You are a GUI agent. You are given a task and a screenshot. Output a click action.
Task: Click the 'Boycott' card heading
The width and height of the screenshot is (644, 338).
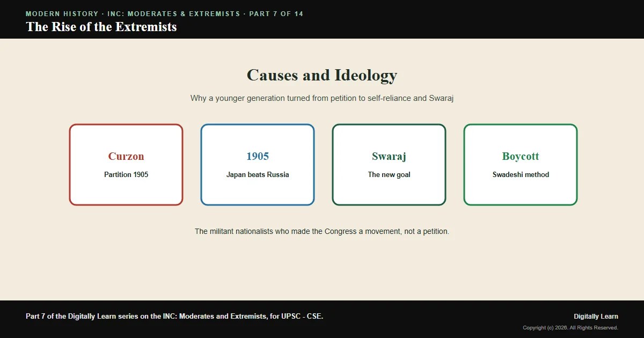(521, 156)
